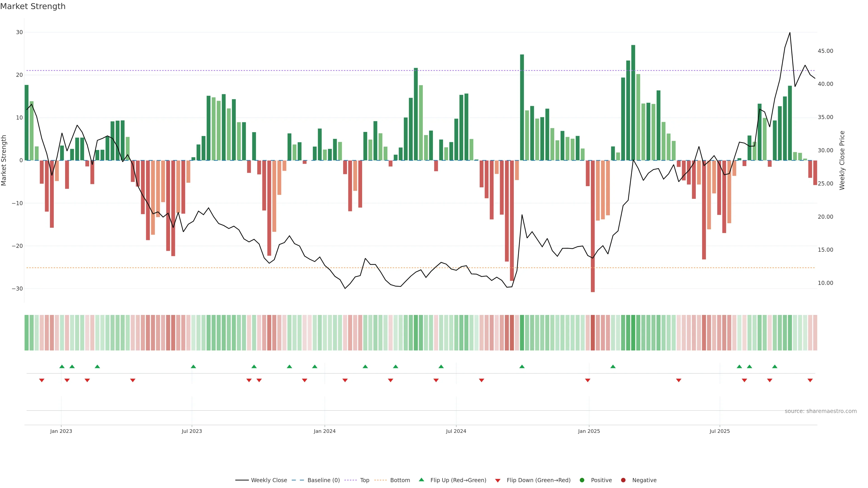The height and width of the screenshot is (488, 868).
Task: Click the green Positive circle in legend
Action: [582, 480]
